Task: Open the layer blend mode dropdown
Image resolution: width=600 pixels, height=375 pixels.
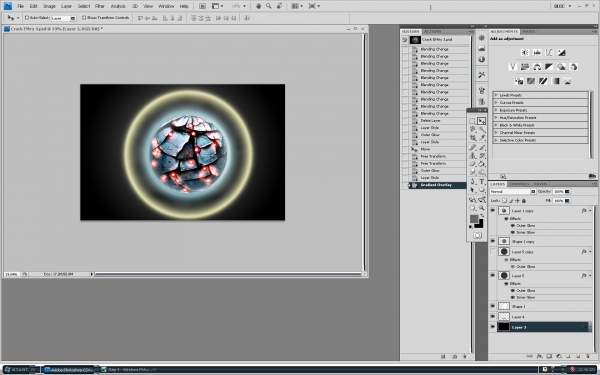Action: coord(513,191)
